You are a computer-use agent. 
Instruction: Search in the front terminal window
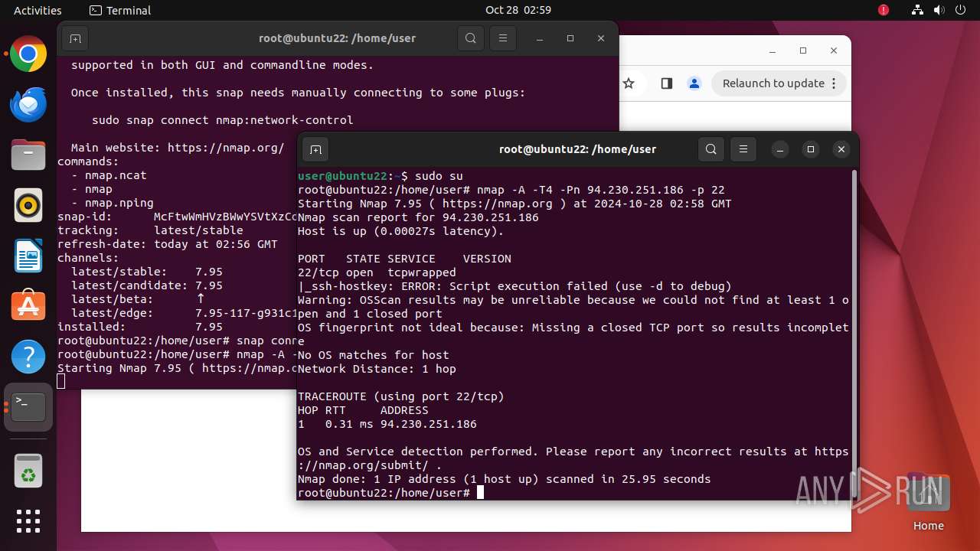(x=711, y=149)
